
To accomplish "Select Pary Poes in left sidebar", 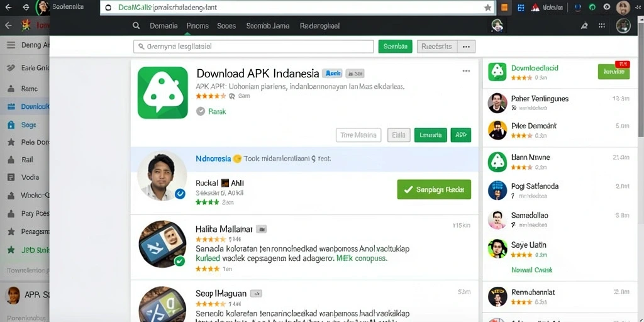I will (x=25, y=214).
